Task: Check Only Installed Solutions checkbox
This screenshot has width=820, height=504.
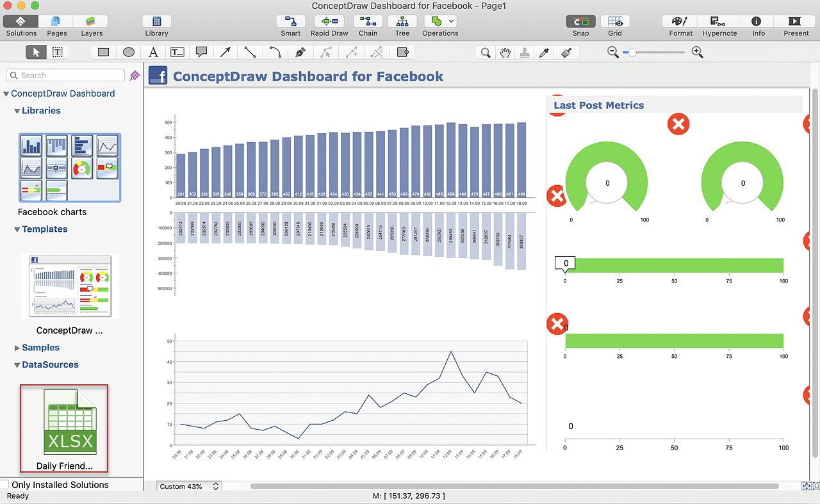Action: pos(4,485)
